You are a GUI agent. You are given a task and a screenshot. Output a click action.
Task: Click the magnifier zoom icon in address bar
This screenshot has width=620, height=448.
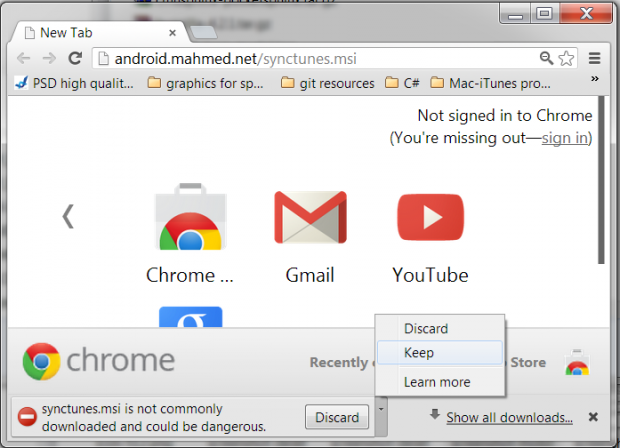pos(546,59)
